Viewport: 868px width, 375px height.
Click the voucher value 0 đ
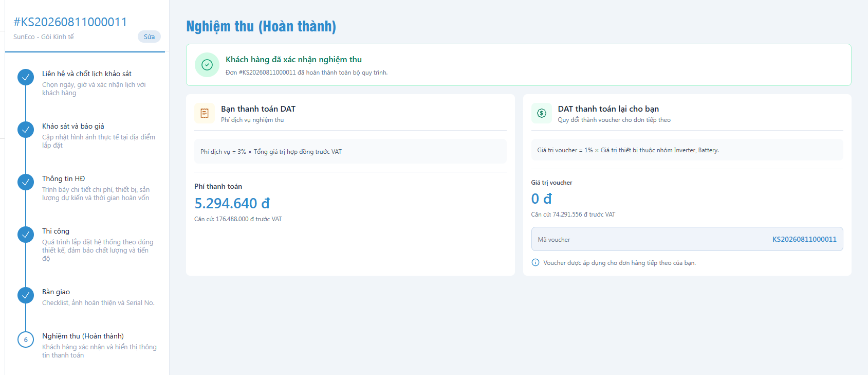542,199
